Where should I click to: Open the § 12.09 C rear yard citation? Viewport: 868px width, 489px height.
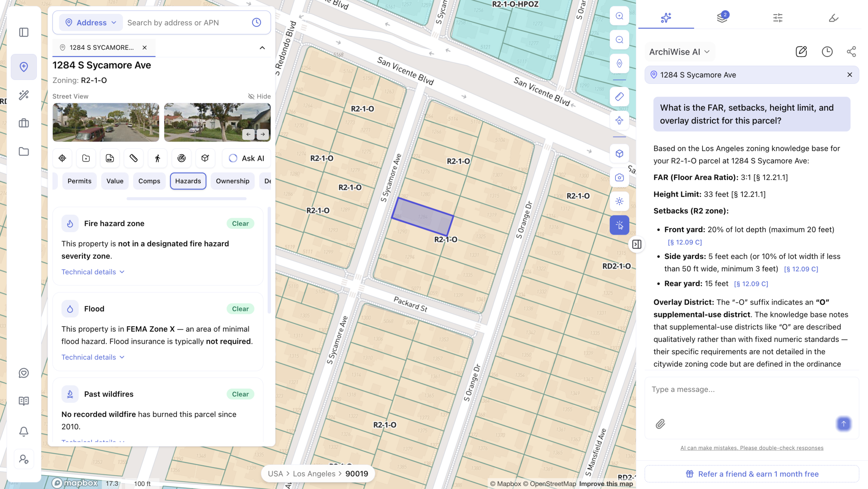[751, 284]
